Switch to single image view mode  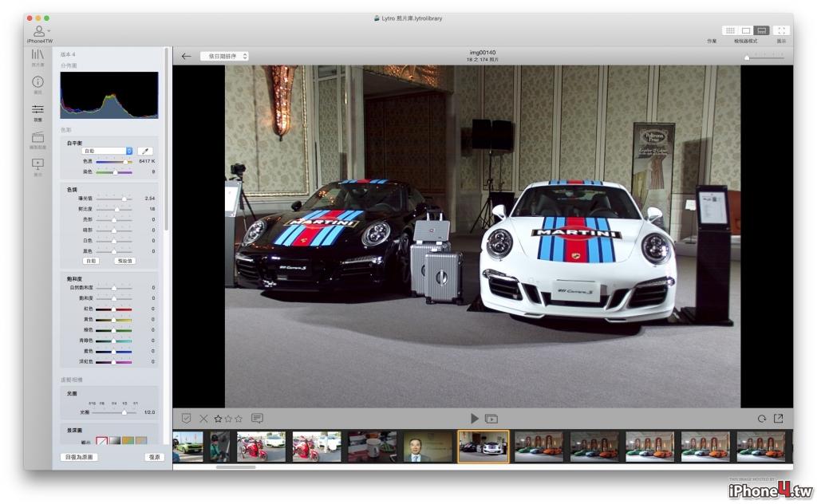(x=746, y=31)
